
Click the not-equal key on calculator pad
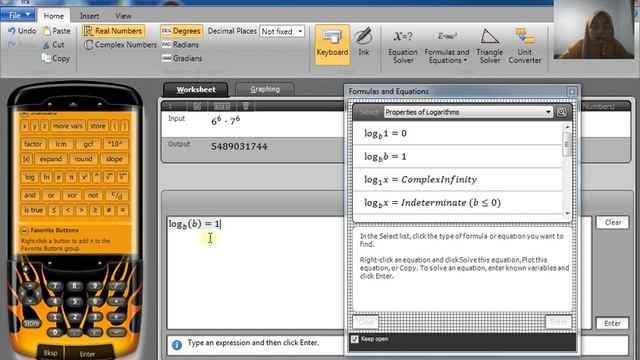coord(109,210)
